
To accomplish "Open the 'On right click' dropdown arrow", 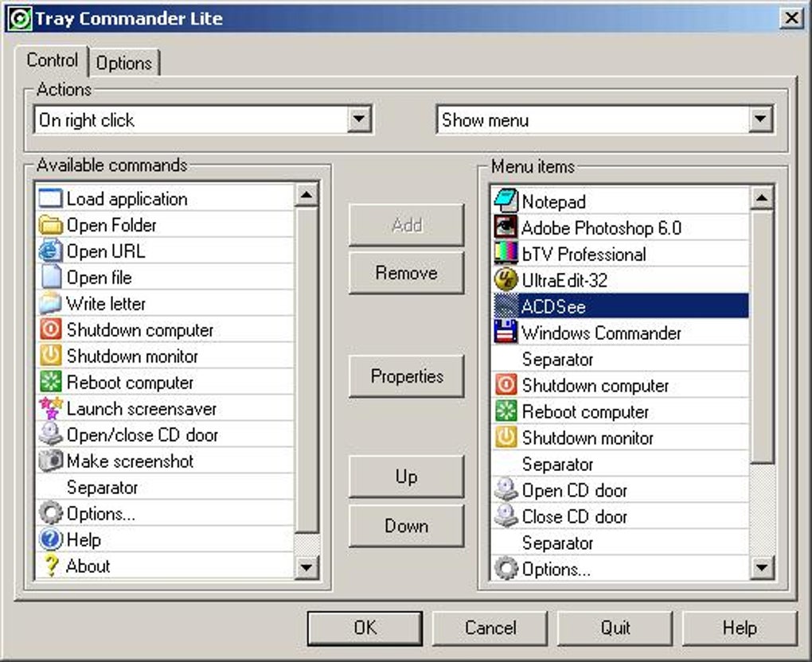I will [358, 120].
